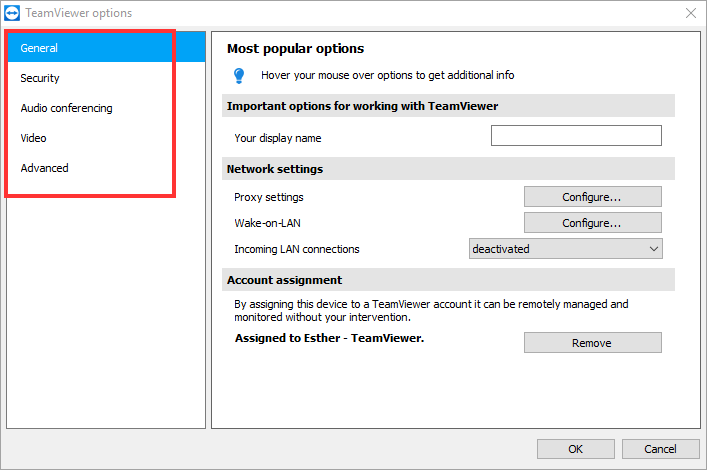Go to the Video settings category
This screenshot has width=707, height=470.
pyautogui.click(x=33, y=138)
